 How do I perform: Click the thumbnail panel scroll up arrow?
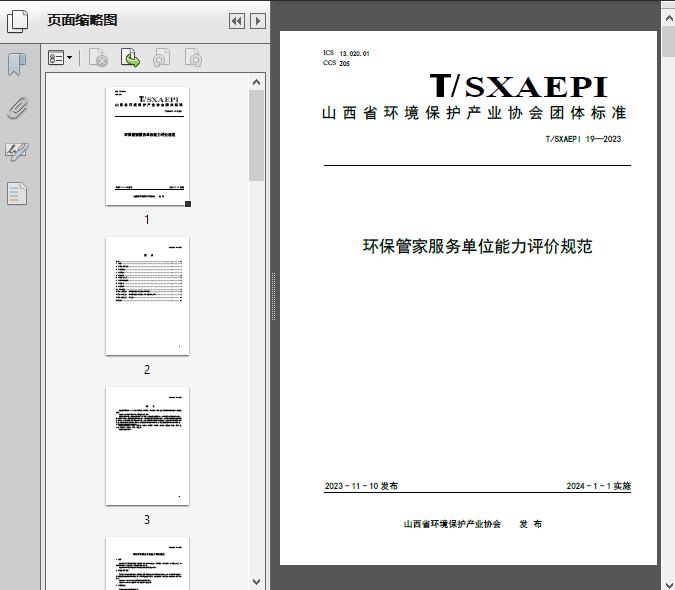(x=257, y=82)
